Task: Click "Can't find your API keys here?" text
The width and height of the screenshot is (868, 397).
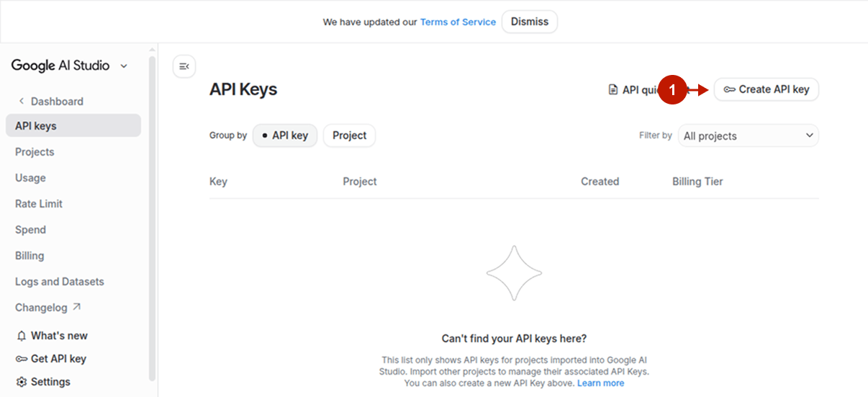Action: point(514,339)
